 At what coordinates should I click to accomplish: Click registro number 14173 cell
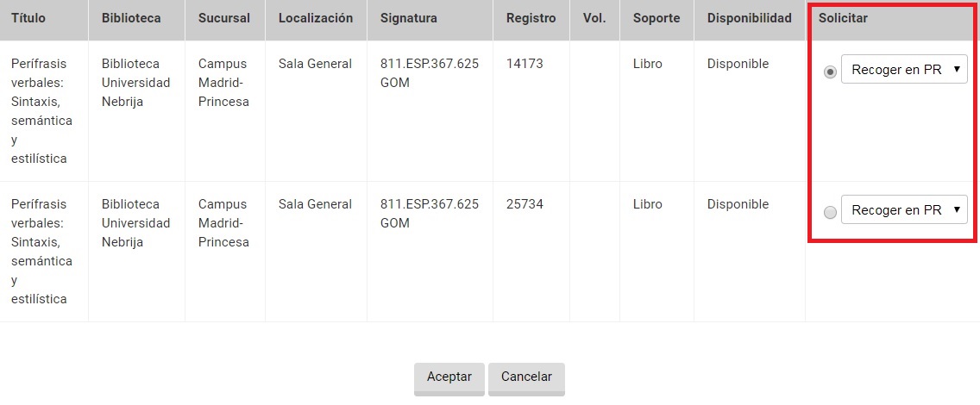tap(525, 64)
